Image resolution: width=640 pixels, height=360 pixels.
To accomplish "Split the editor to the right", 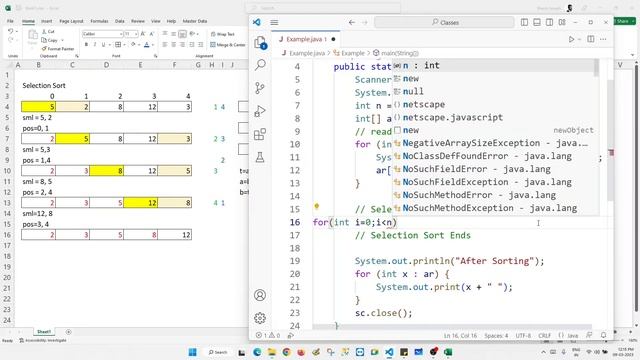I will tap(591, 39).
